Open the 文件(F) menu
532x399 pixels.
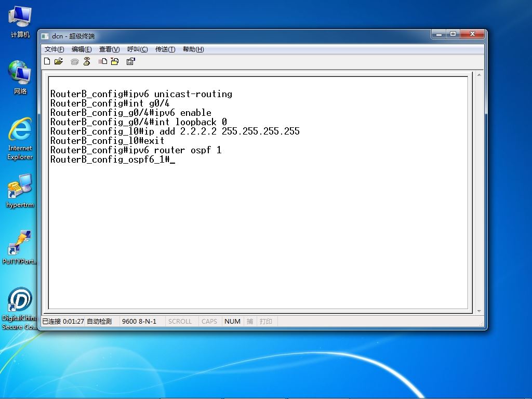pos(54,49)
